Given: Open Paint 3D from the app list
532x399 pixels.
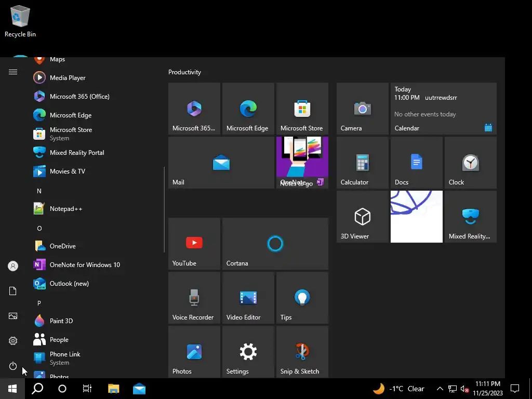Looking at the screenshot, I should (95, 321).
